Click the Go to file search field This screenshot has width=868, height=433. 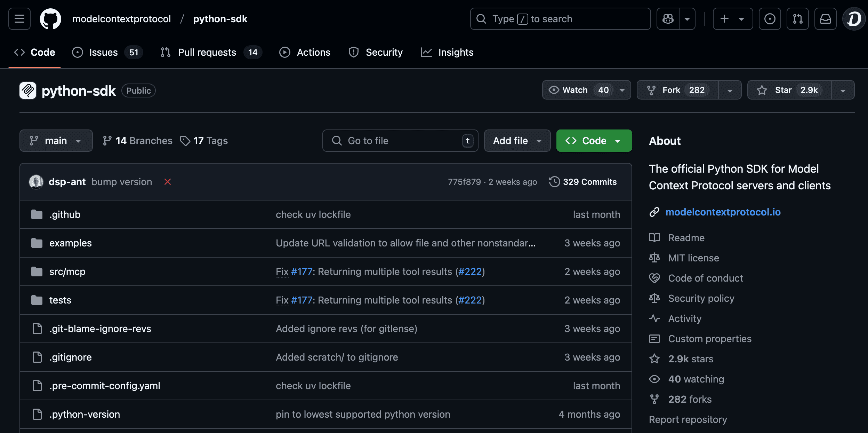coord(400,141)
